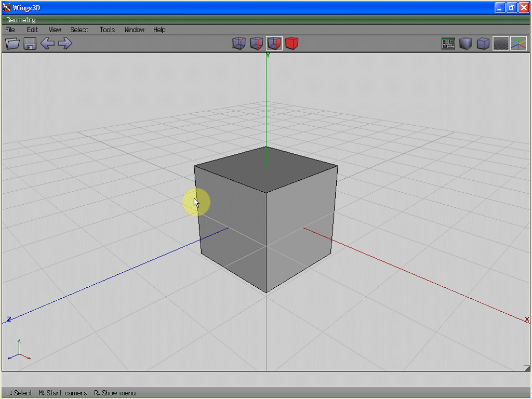Toggle flat/smooth shading cube icon
This screenshot has height=399, width=532.
pos(465,44)
